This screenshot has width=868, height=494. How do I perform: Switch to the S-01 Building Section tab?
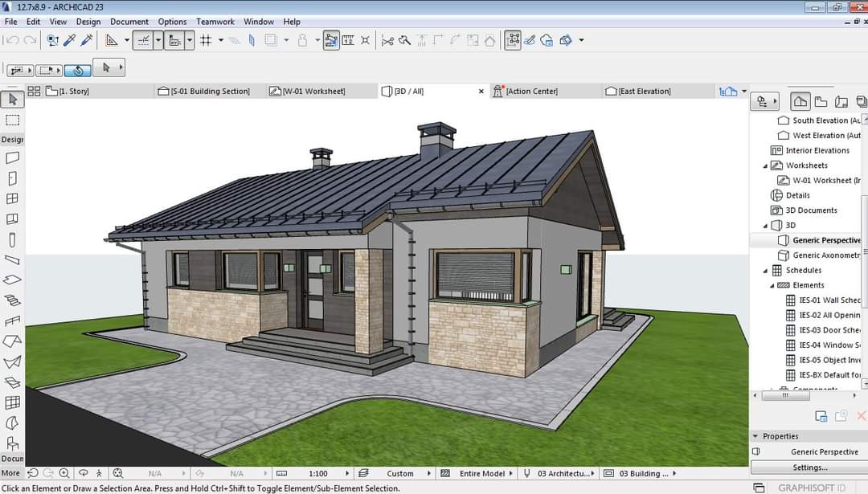pos(210,92)
